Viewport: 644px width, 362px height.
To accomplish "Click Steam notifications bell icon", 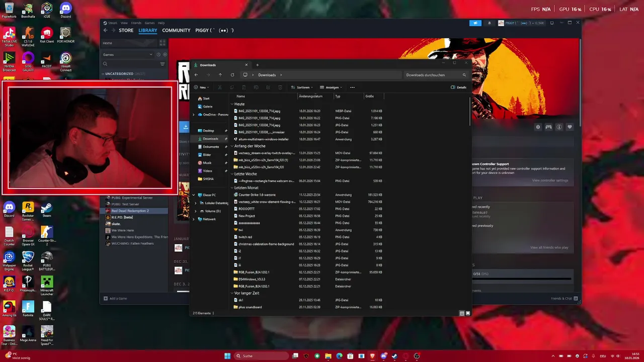I will coord(489,23).
